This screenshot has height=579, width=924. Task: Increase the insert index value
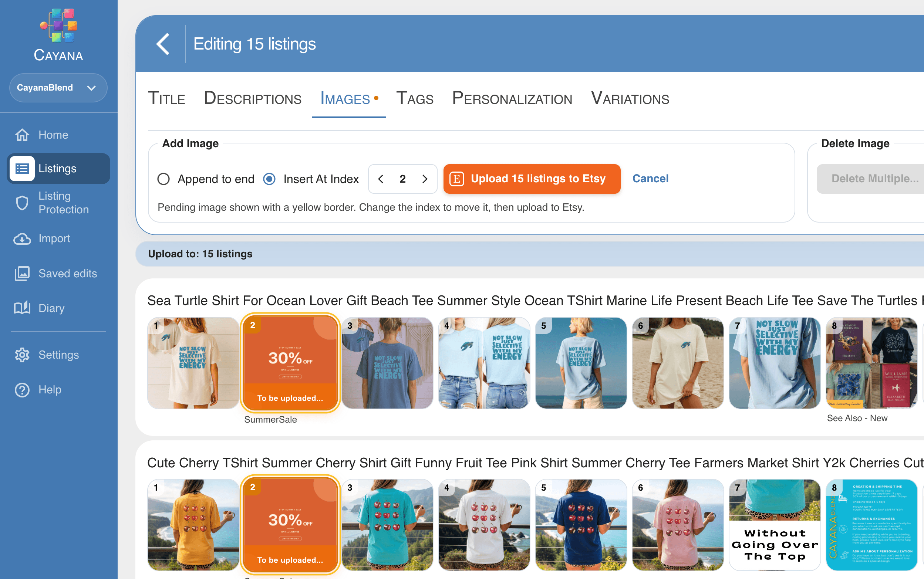tap(425, 179)
